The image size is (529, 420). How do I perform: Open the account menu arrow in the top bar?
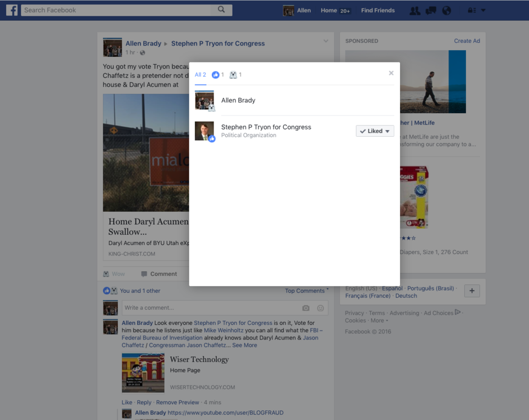pyautogui.click(x=483, y=11)
